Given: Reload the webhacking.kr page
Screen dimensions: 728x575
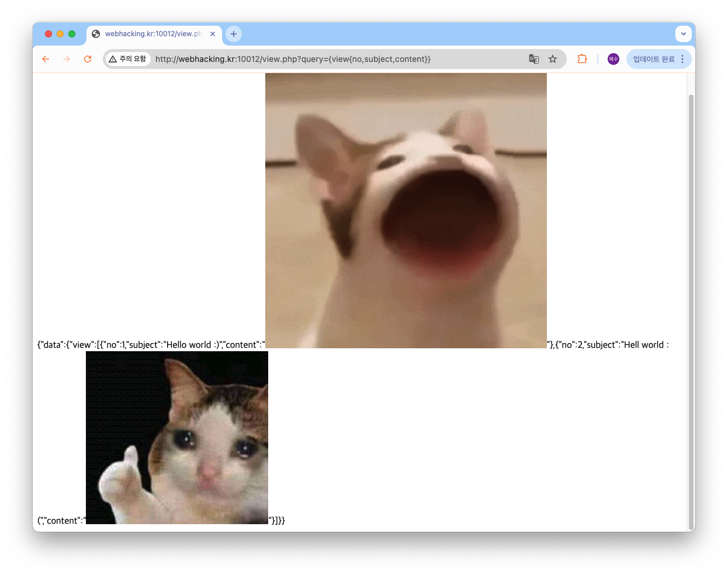Looking at the screenshot, I should (x=88, y=59).
